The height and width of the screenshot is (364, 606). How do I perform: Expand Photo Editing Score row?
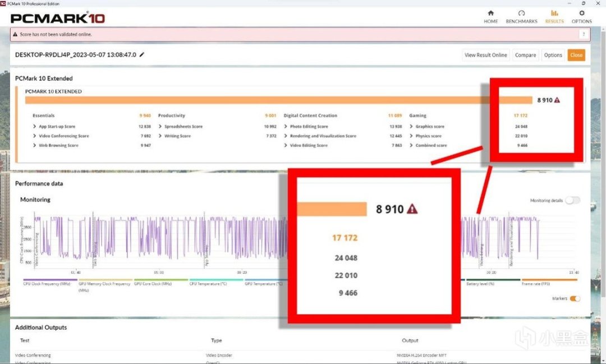tap(306, 126)
